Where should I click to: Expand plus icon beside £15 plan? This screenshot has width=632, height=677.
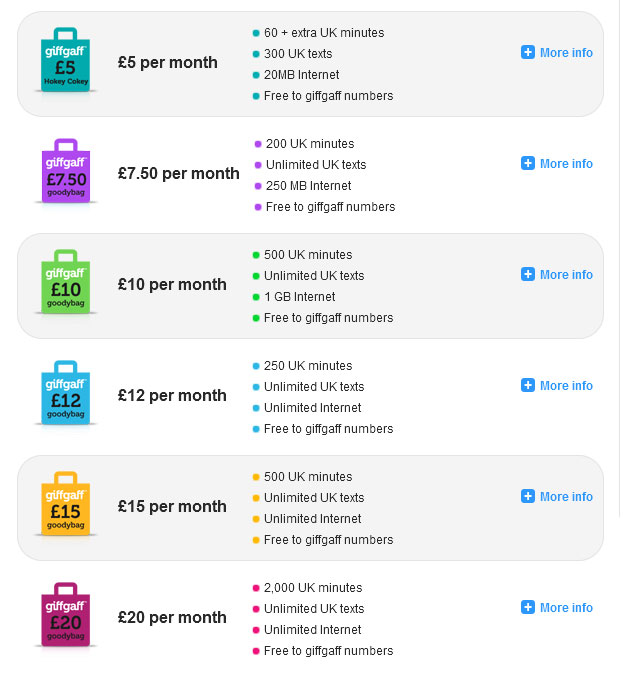(x=528, y=496)
